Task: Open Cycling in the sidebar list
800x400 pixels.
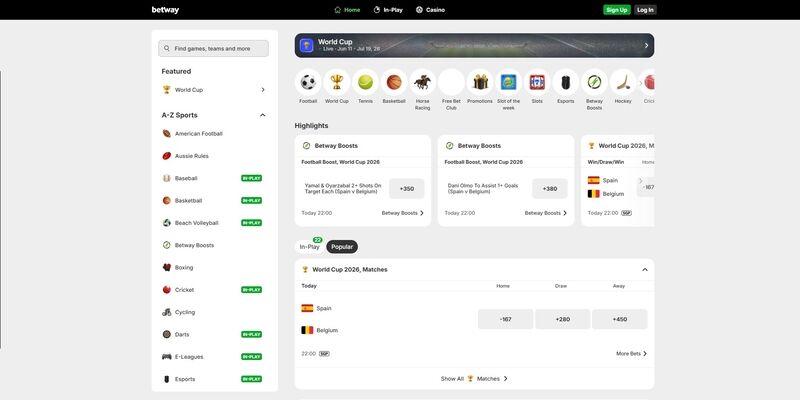Action: [x=214, y=312]
